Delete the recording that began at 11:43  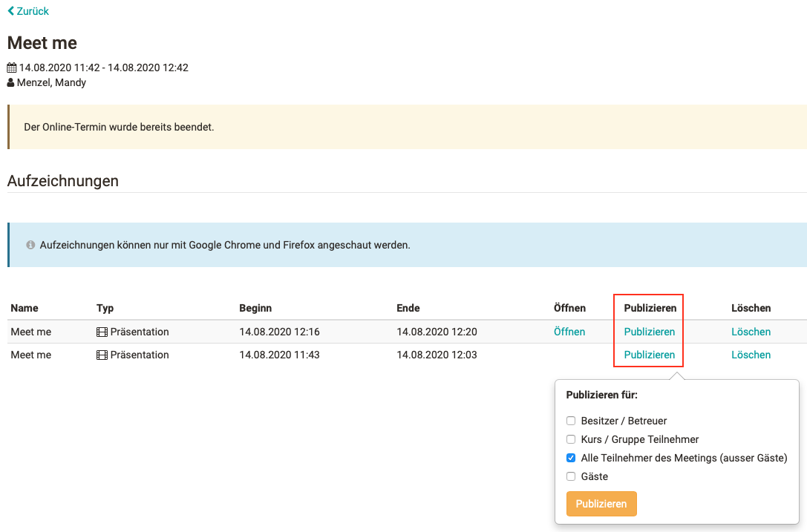pos(751,355)
